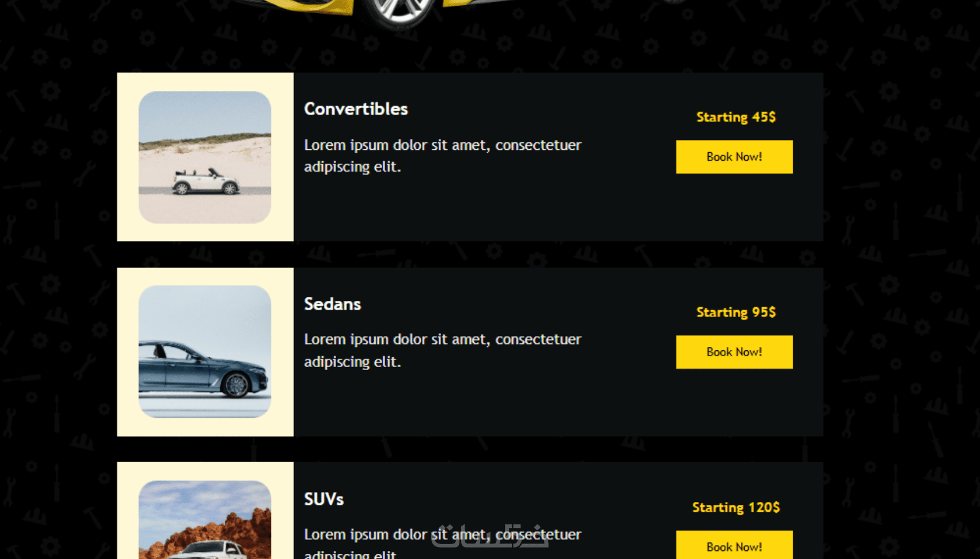Select the Convertibles heading
This screenshot has width=980, height=559.
point(356,109)
